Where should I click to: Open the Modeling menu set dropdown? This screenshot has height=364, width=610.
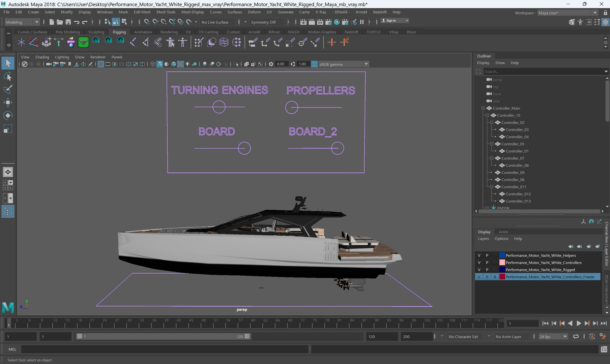pyautogui.click(x=22, y=22)
